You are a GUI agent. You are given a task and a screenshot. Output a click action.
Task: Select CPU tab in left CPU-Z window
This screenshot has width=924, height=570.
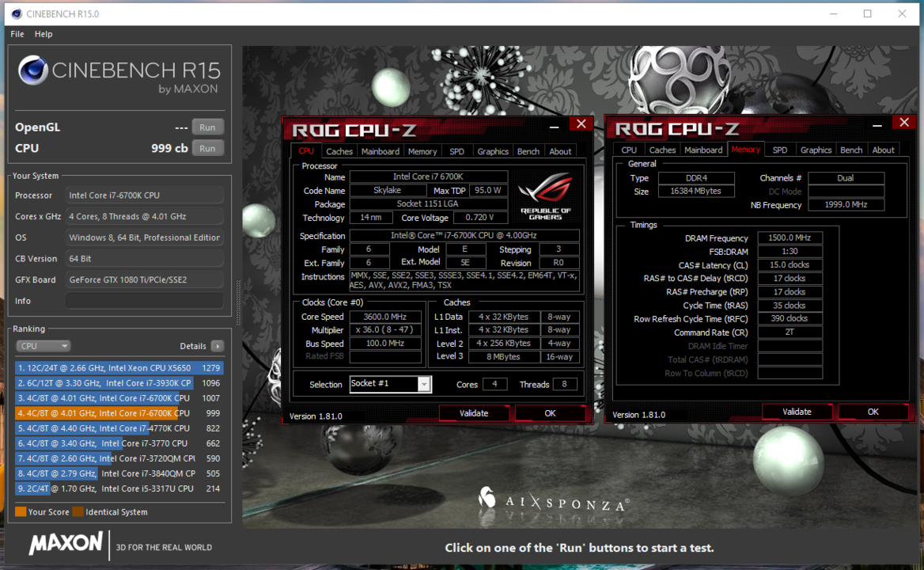[x=306, y=151]
